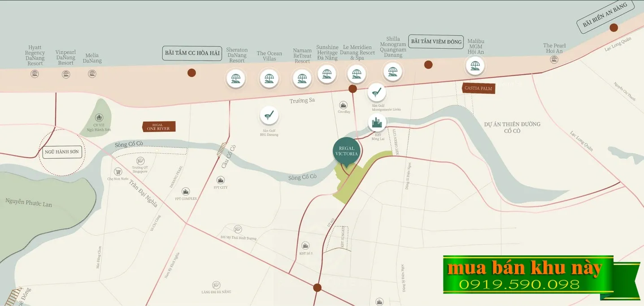Click the Hyatt Regency DaNang Resort icon

click(x=35, y=74)
